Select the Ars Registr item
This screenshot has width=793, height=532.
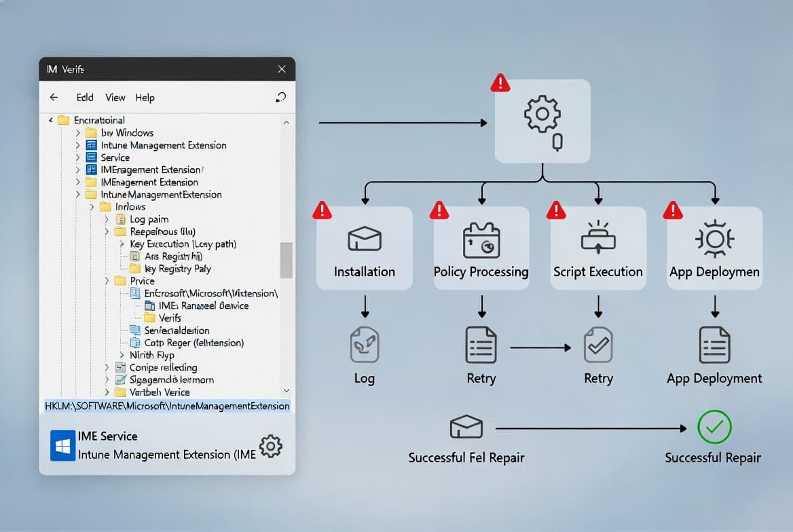pyautogui.click(x=166, y=256)
